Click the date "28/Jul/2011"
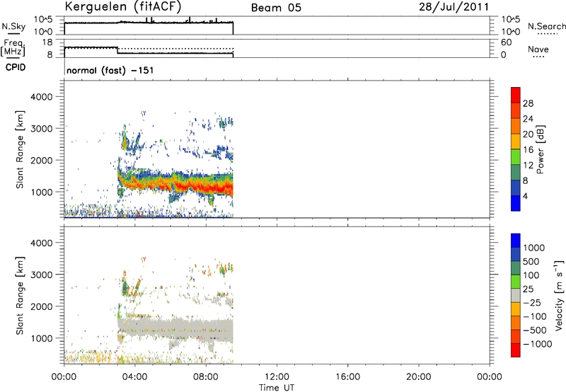Image resolution: width=566 pixels, height=392 pixels. click(x=454, y=7)
